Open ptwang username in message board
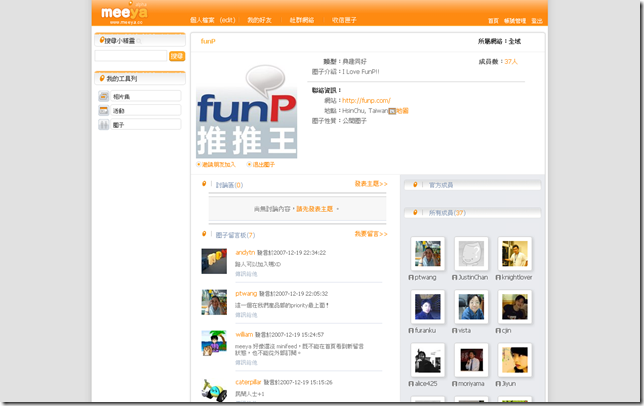The width and height of the screenshot is (644, 406). tap(246, 294)
